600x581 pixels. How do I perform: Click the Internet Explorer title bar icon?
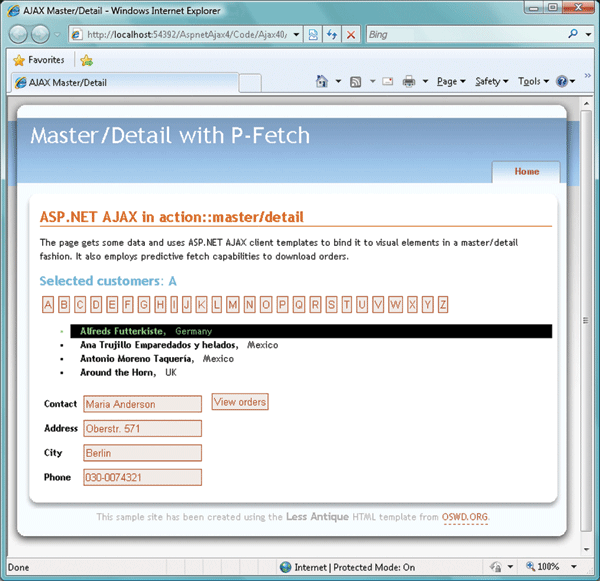click(x=13, y=10)
